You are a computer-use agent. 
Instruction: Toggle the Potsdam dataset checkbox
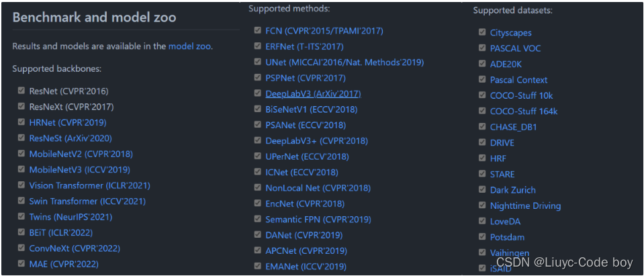481,236
